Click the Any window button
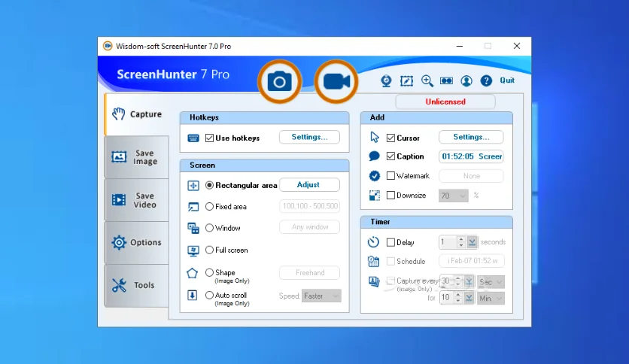Viewport: 629px width, 364px height. (310, 227)
